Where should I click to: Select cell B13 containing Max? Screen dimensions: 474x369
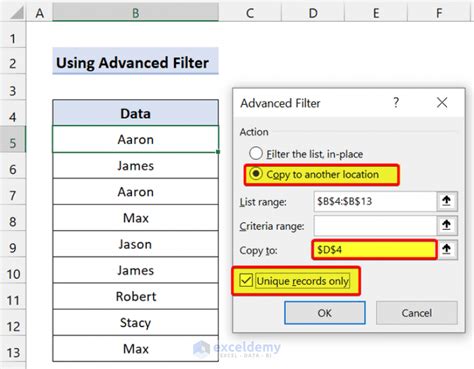pos(135,349)
